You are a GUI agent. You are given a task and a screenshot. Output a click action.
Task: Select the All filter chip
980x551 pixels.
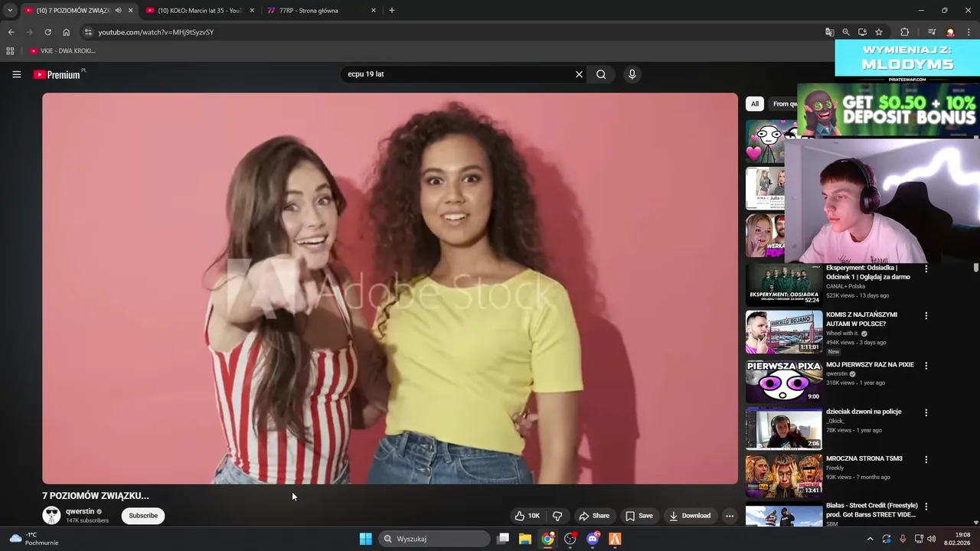[754, 104]
